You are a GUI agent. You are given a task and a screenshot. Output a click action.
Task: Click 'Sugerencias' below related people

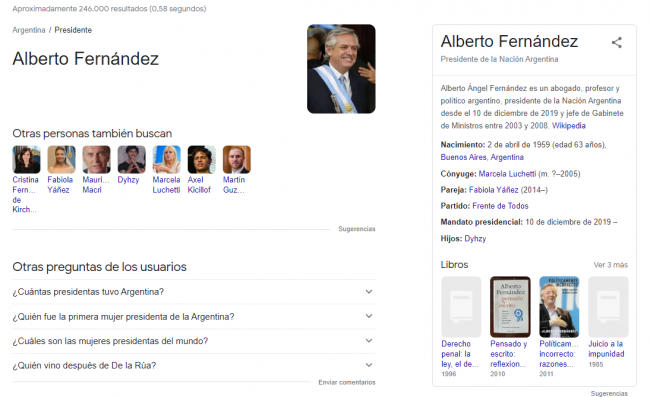[357, 229]
